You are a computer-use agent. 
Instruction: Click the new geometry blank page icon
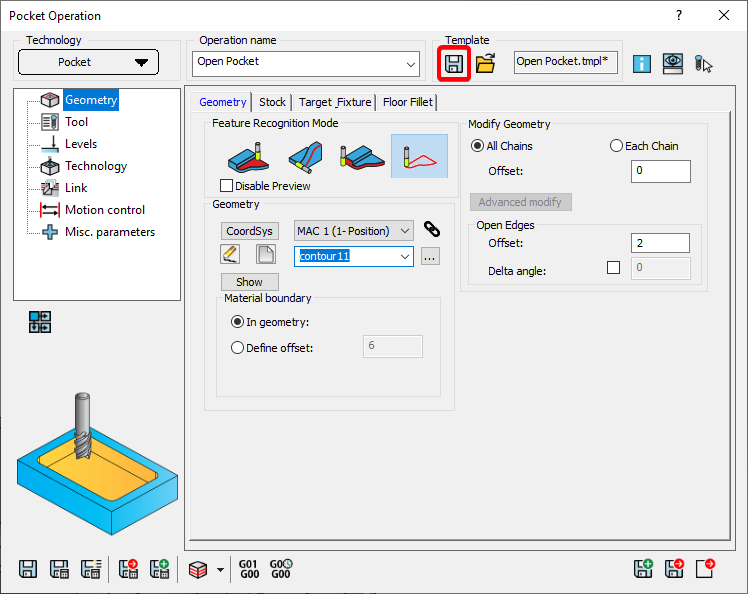point(265,255)
